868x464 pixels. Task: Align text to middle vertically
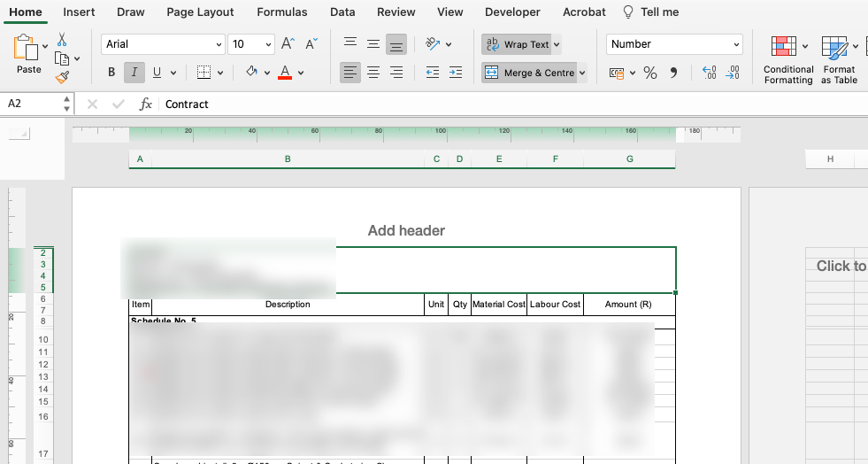(373, 43)
